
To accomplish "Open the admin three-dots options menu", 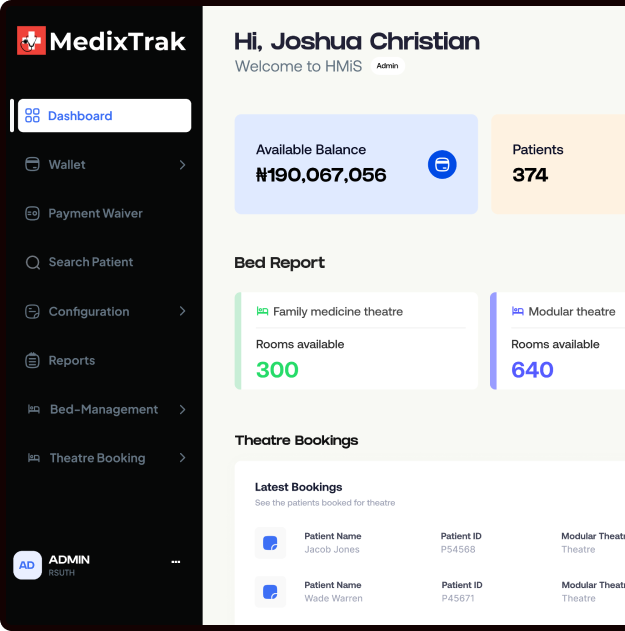I will (x=176, y=562).
